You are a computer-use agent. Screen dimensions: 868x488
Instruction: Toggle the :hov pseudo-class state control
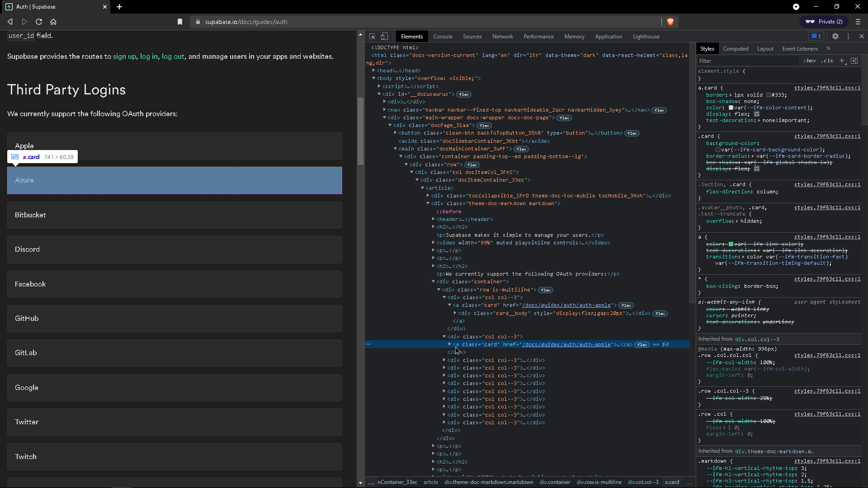(x=810, y=61)
